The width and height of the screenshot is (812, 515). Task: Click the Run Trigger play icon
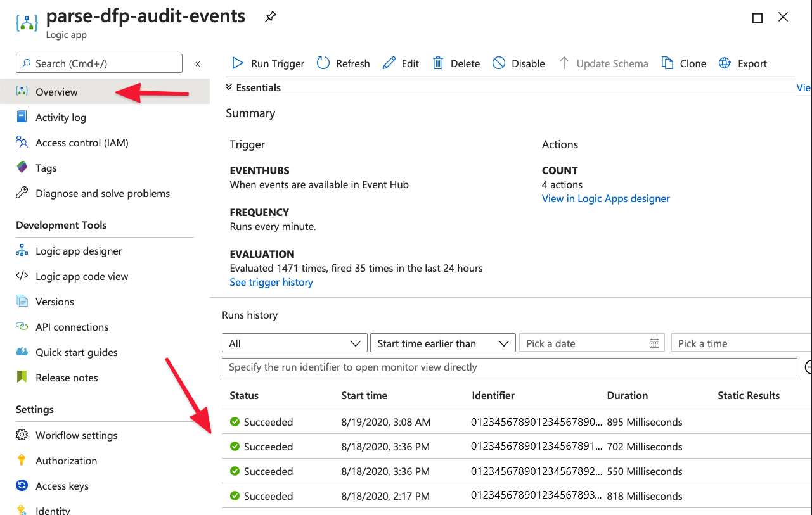238,63
